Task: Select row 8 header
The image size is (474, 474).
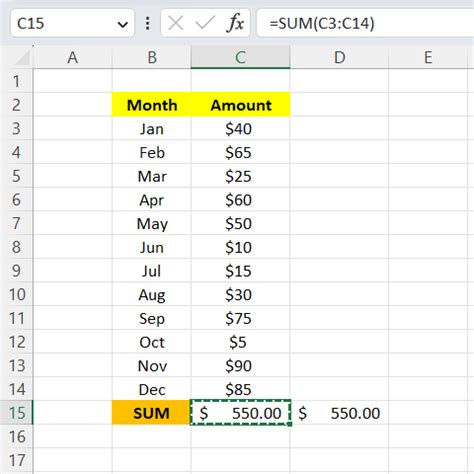Action: [17, 247]
